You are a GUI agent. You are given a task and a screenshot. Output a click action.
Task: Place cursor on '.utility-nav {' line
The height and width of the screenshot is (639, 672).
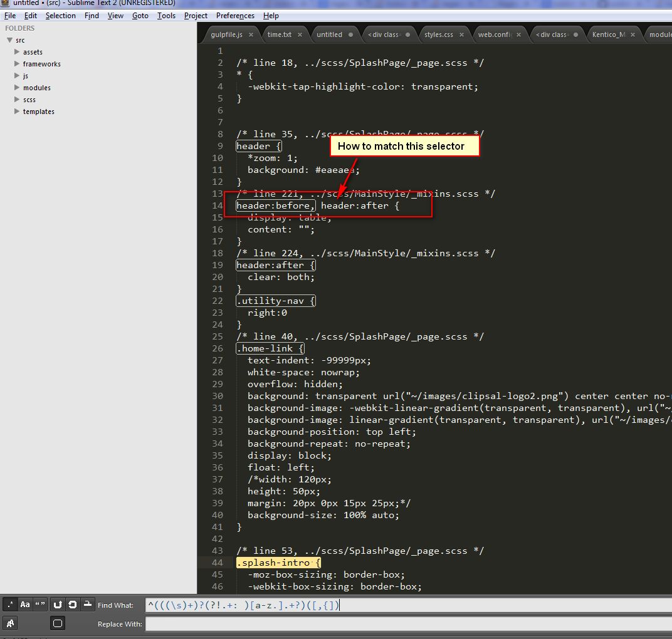tap(276, 301)
